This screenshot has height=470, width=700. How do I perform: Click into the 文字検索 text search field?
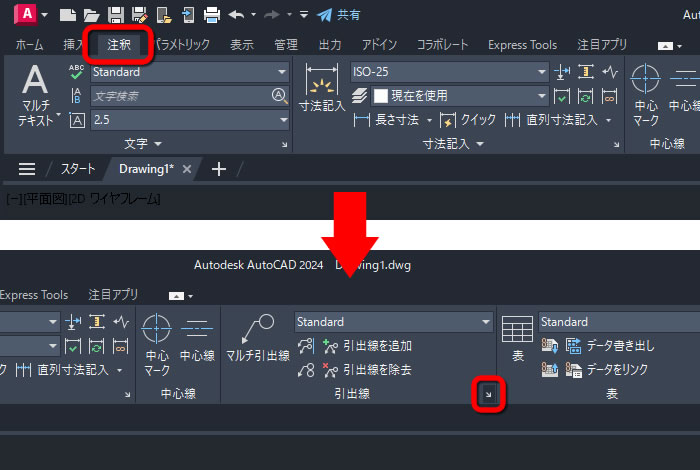[x=181, y=96]
